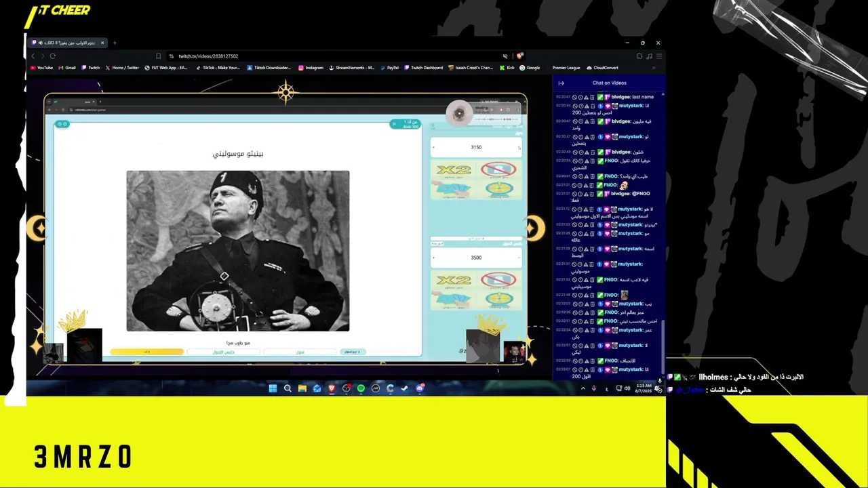Close the Twitch video tab

click(102, 43)
